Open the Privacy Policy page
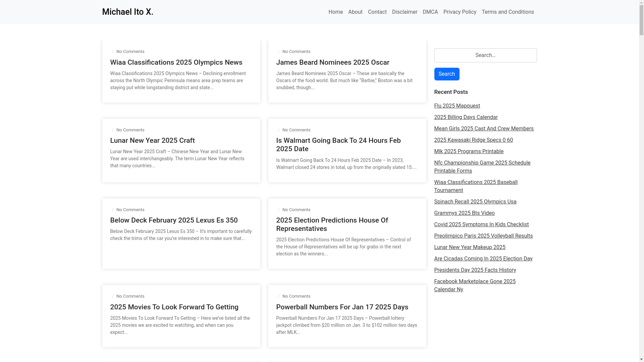Image resolution: width=644 pixels, height=362 pixels. pyautogui.click(x=460, y=12)
